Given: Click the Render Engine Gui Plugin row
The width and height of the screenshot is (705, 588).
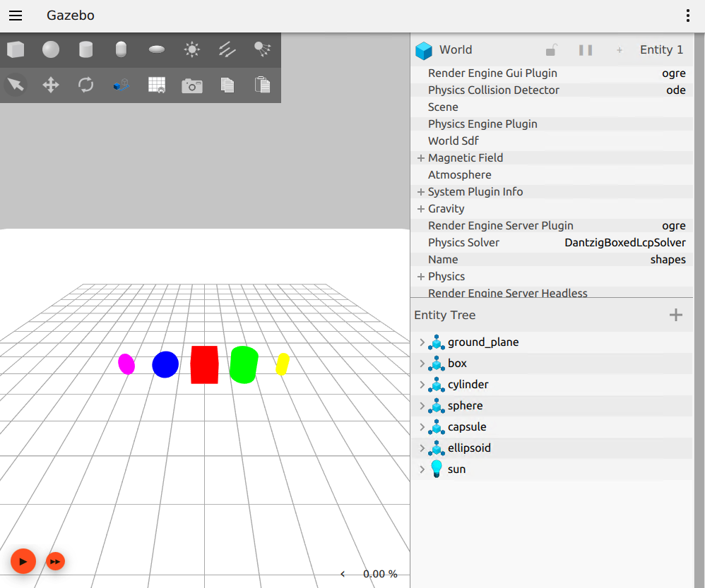Looking at the screenshot, I should coord(552,73).
